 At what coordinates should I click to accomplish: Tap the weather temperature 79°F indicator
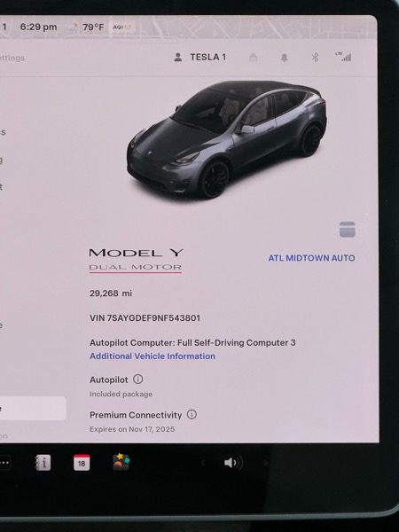[87, 27]
